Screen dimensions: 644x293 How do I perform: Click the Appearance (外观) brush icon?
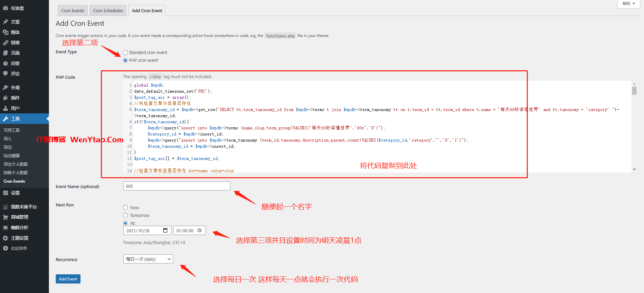click(x=5, y=88)
